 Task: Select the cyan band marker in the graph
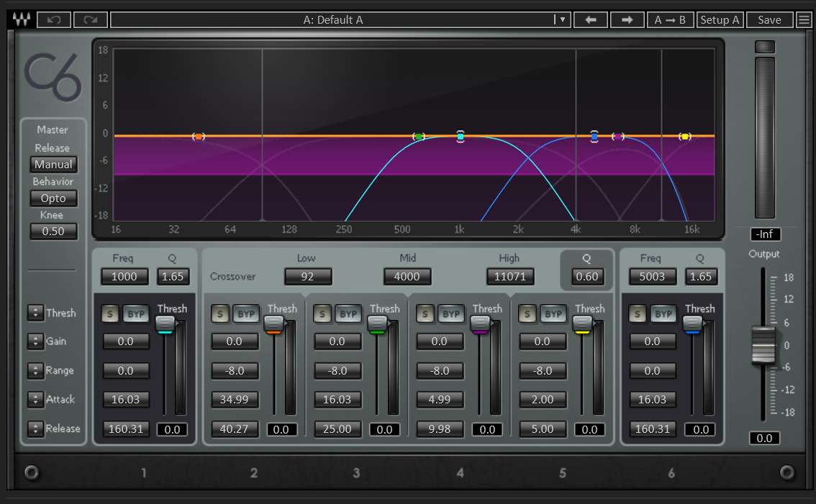pyautogui.click(x=461, y=137)
